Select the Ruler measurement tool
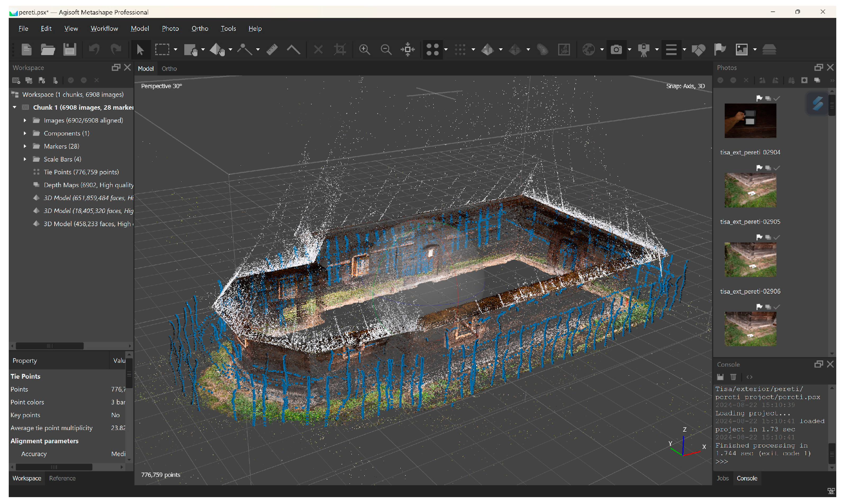The image size is (845, 504). [272, 49]
